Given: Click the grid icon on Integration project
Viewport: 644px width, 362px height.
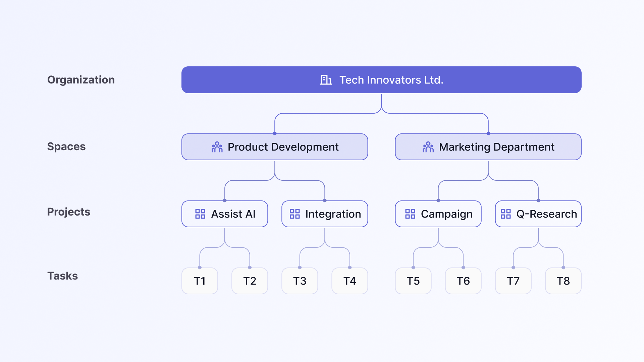Looking at the screenshot, I should pyautogui.click(x=294, y=214).
